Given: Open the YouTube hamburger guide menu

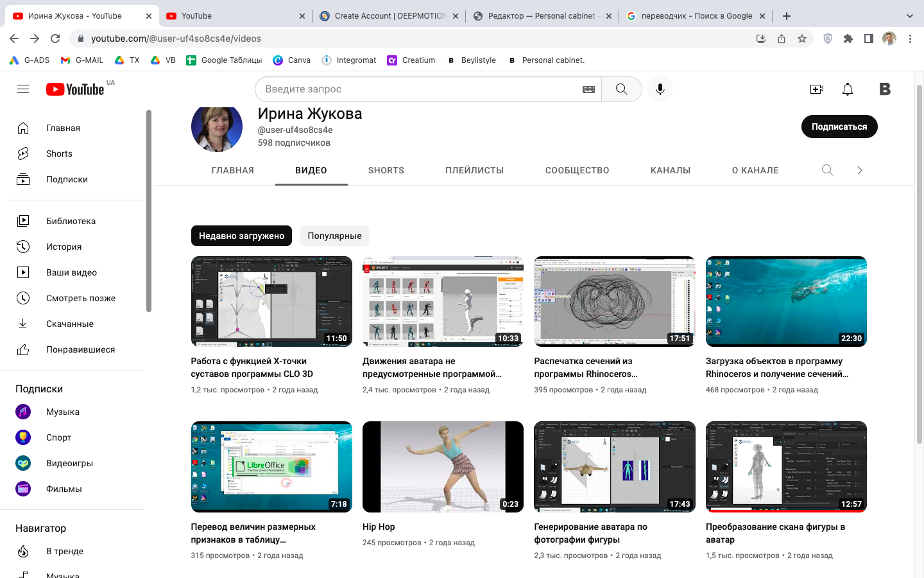Looking at the screenshot, I should [23, 89].
